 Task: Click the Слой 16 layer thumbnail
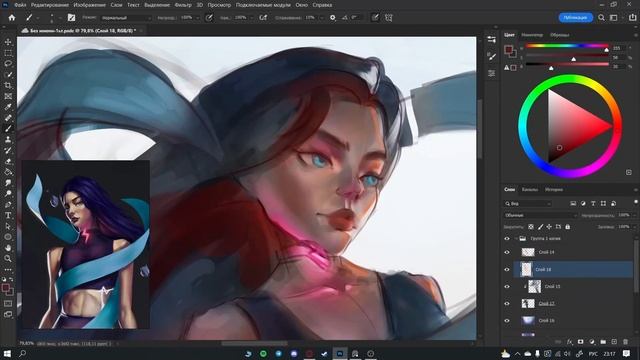[528, 320]
